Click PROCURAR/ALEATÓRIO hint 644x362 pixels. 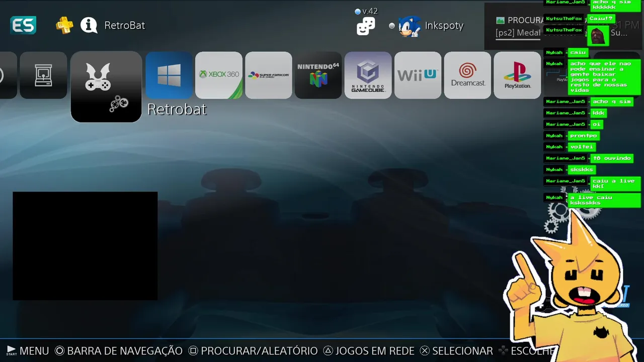253,351
